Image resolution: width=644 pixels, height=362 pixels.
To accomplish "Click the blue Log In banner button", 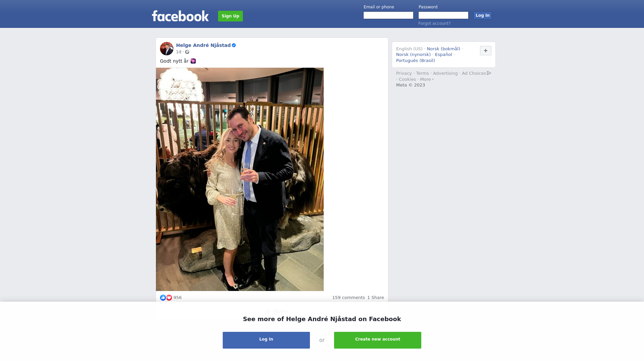I will (x=266, y=340).
